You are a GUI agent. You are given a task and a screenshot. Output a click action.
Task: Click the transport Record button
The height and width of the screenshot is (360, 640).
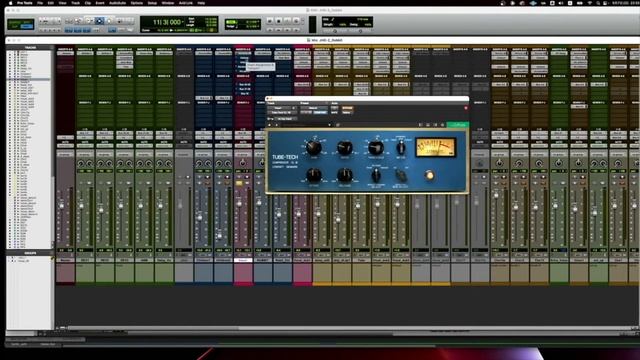click(x=296, y=21)
